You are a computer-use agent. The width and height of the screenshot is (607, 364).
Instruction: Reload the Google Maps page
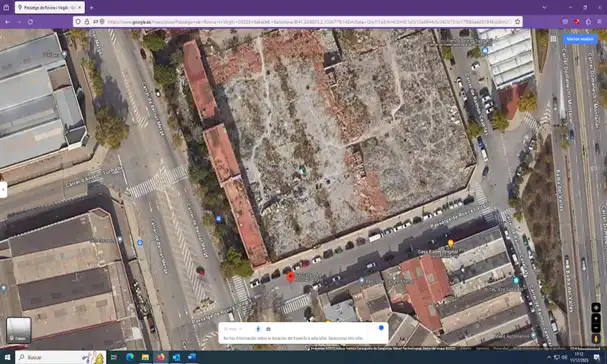coord(30,22)
